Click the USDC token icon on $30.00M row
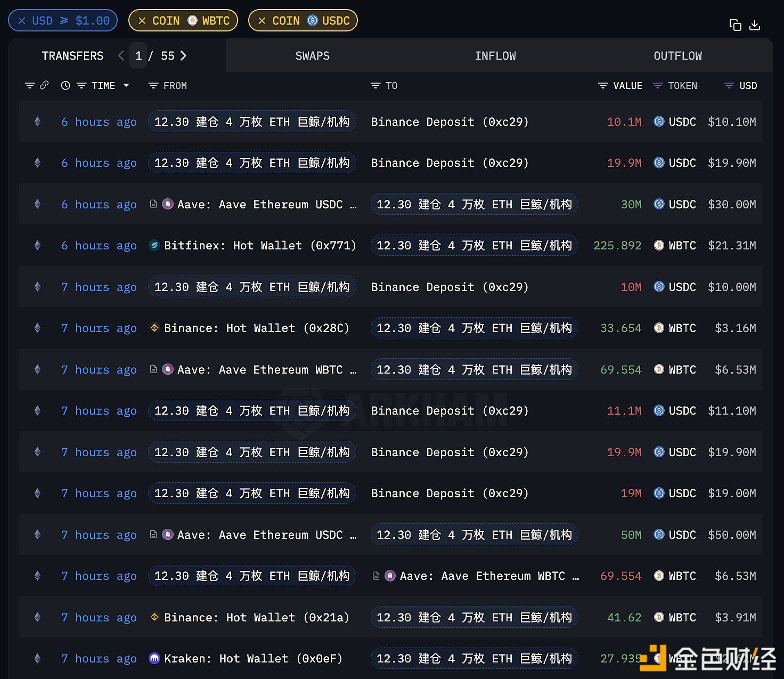Viewport: 784px width, 679px height. click(x=659, y=204)
